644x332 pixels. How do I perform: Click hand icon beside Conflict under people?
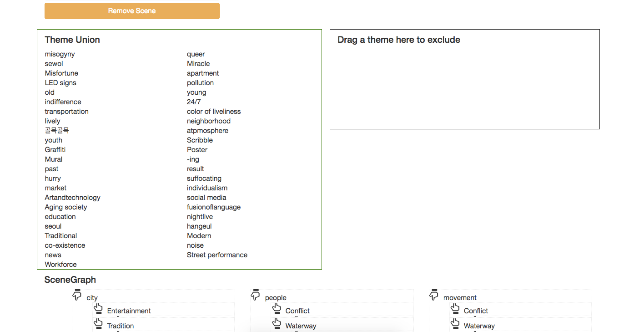(277, 309)
